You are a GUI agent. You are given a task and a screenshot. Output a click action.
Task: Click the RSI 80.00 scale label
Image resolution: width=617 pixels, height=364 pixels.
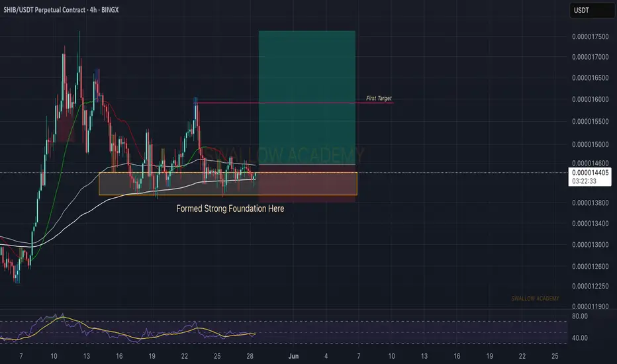(580, 316)
